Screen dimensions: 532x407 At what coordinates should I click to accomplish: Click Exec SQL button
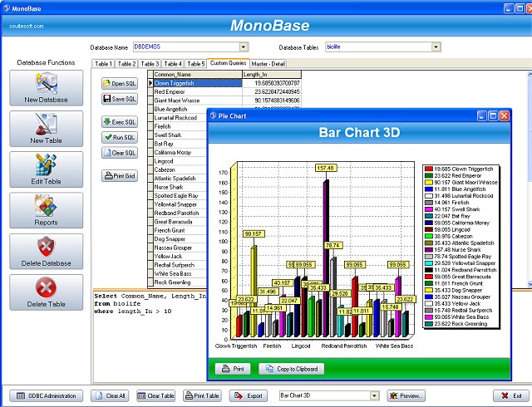point(120,122)
